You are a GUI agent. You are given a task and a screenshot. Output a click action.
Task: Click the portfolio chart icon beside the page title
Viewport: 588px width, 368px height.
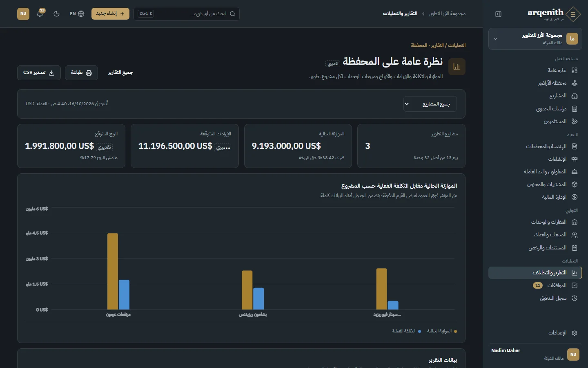click(457, 67)
